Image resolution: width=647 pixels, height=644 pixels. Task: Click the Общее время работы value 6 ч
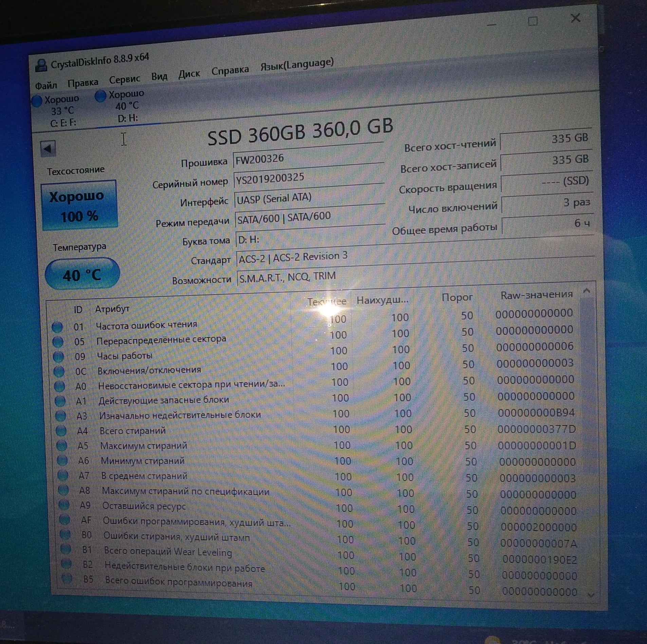548,224
